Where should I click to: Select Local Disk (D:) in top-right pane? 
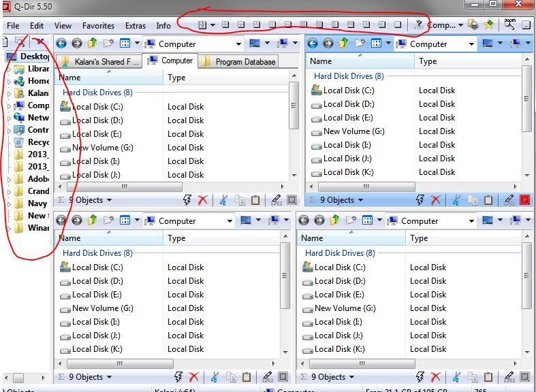point(349,104)
